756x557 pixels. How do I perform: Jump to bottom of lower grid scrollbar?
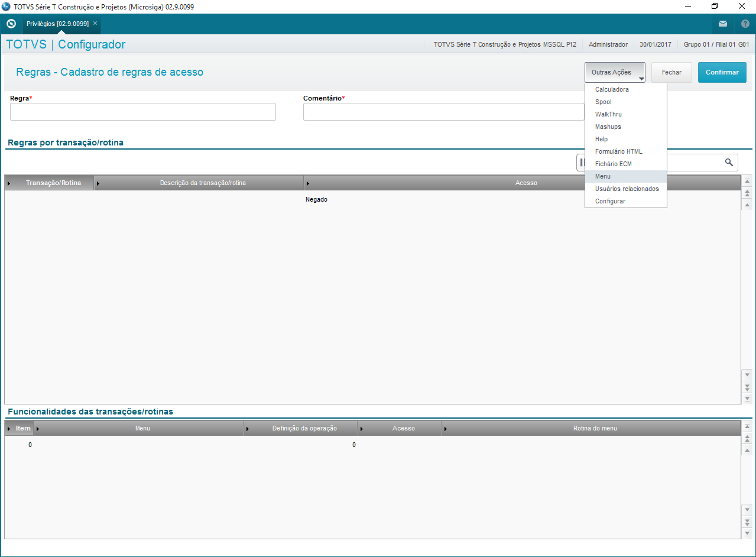747,533
